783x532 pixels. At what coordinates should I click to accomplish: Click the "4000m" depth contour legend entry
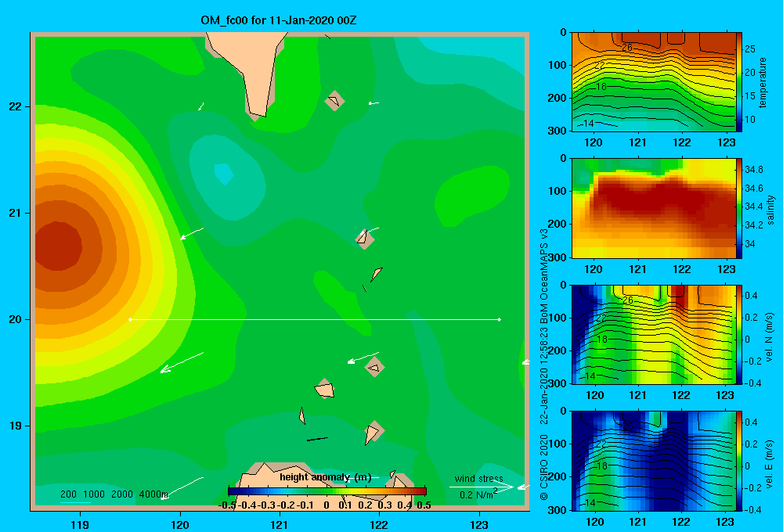click(x=153, y=494)
